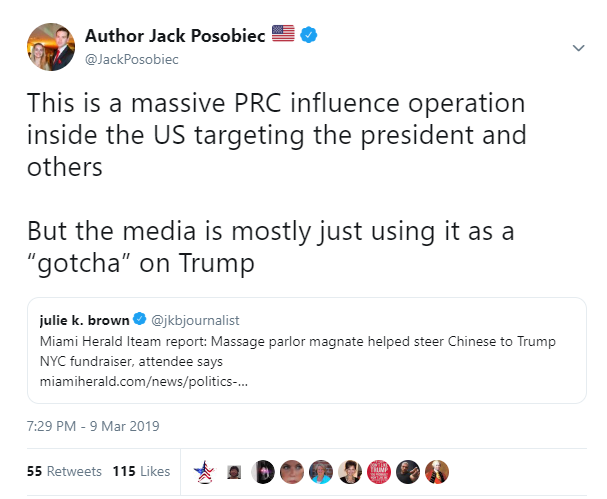The height and width of the screenshot is (499, 607).
Task: Click the colonial portrait liker avatar
Action: 437,472
